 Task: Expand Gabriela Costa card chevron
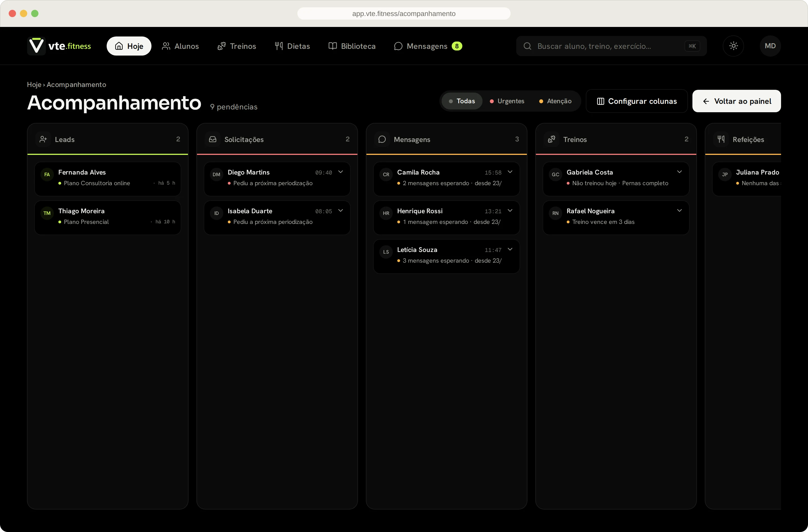click(x=679, y=172)
